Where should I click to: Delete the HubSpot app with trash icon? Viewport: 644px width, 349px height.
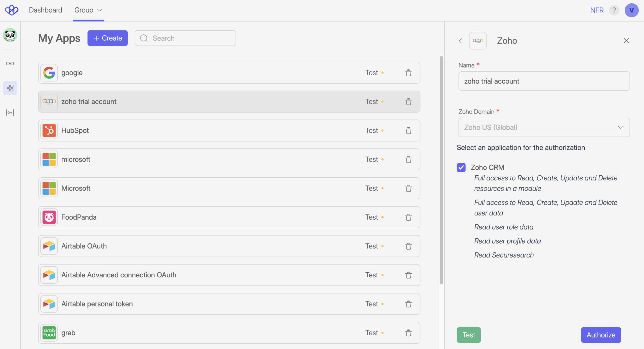(409, 131)
